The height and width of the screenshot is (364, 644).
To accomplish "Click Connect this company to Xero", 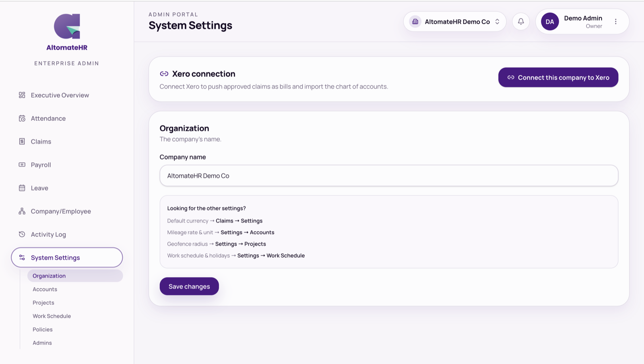I will 558,77.
